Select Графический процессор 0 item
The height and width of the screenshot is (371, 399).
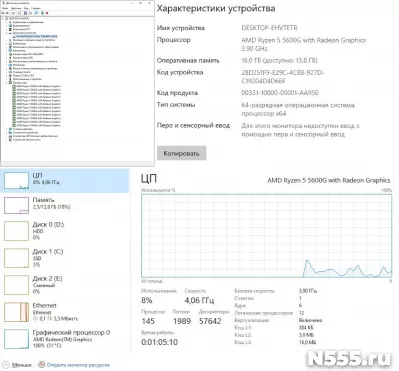[x=64, y=339]
